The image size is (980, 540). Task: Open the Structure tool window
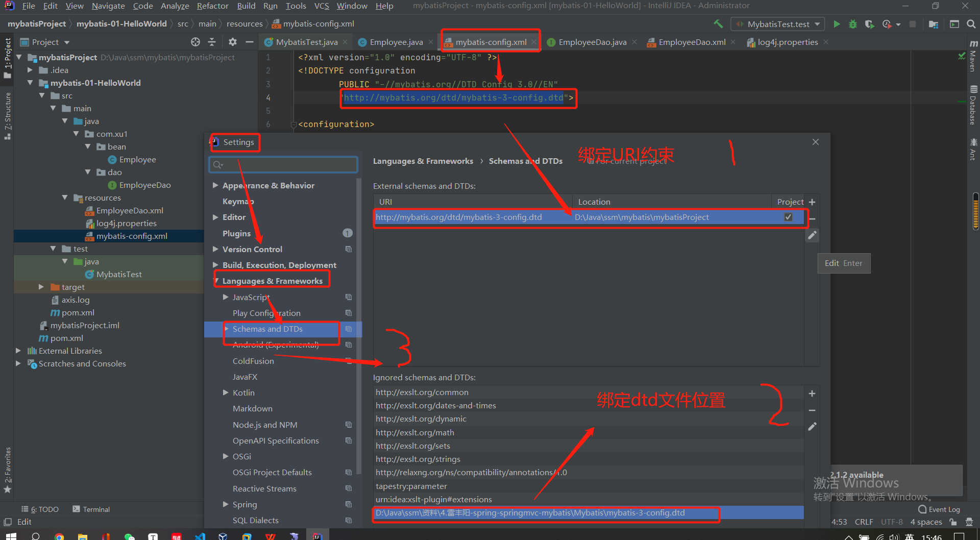point(7,116)
